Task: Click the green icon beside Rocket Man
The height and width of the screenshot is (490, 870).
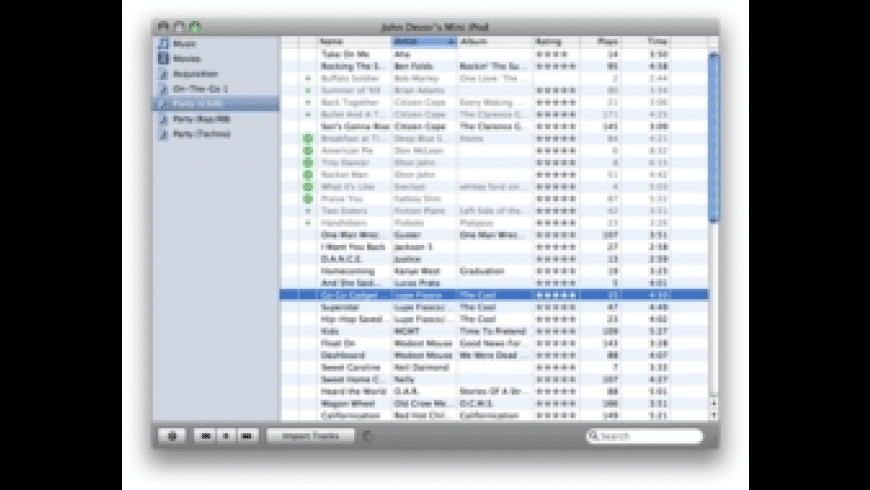Action: [x=308, y=175]
